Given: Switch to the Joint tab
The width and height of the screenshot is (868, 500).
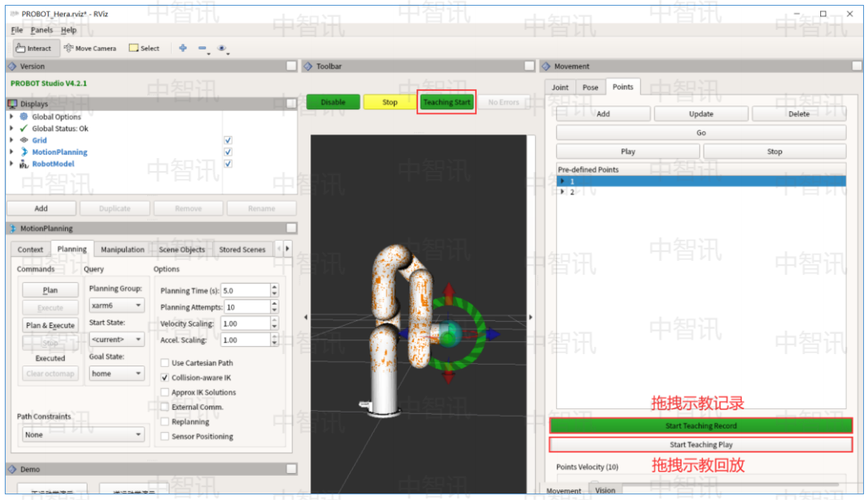Looking at the screenshot, I should 560,88.
